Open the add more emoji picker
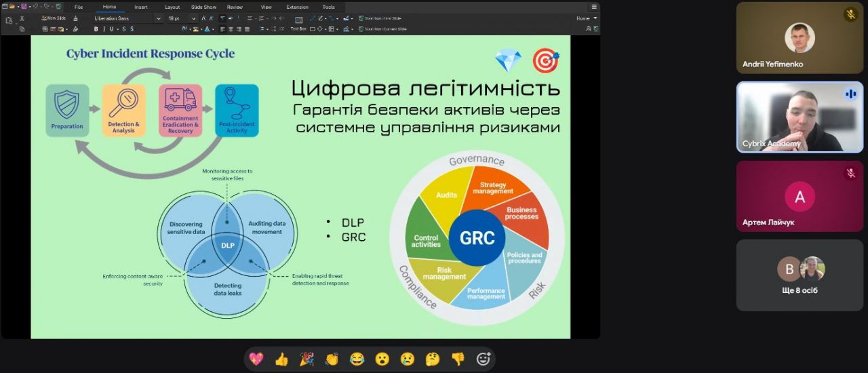This screenshot has height=373, width=868. coord(484,359)
